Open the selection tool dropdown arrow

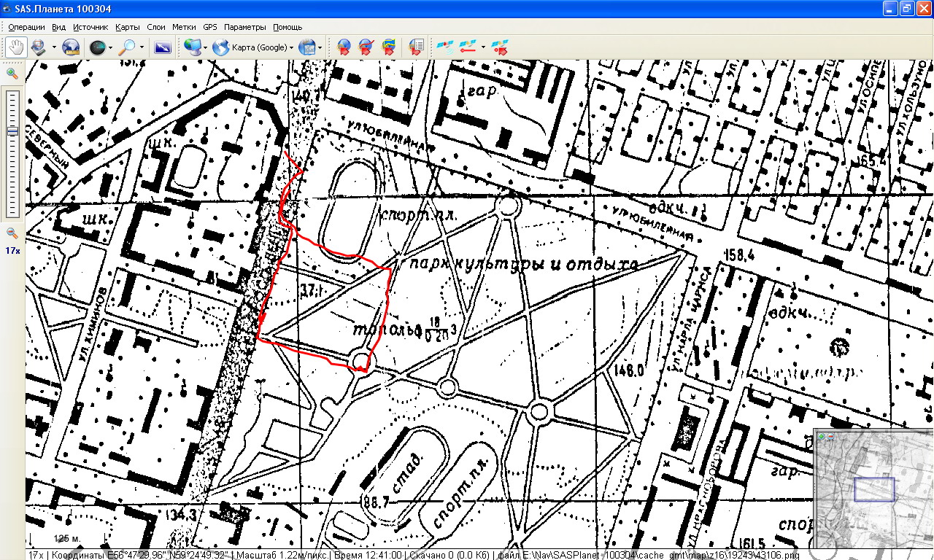[x=53, y=48]
